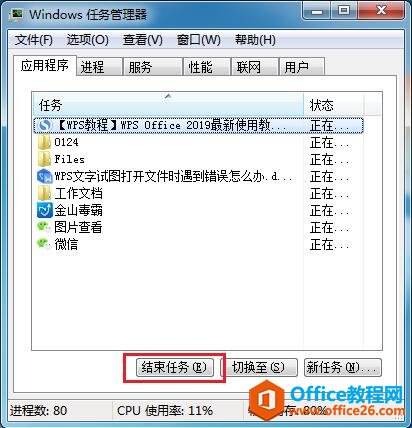The width and height of the screenshot is (412, 428).
Task: Select the Files folder icon
Action: [45, 159]
